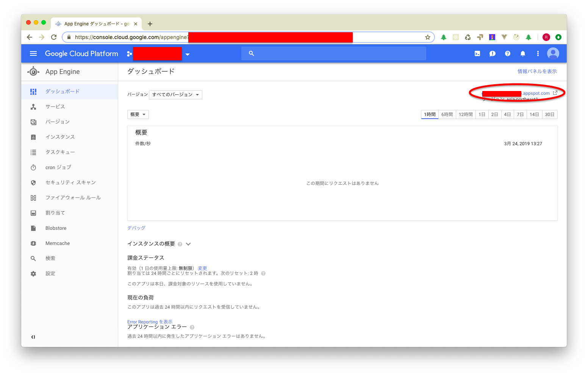Image resolution: width=588 pixels, height=375 pixels.
Task: Open セキュリティ スキャン settings
Action: coord(70,182)
